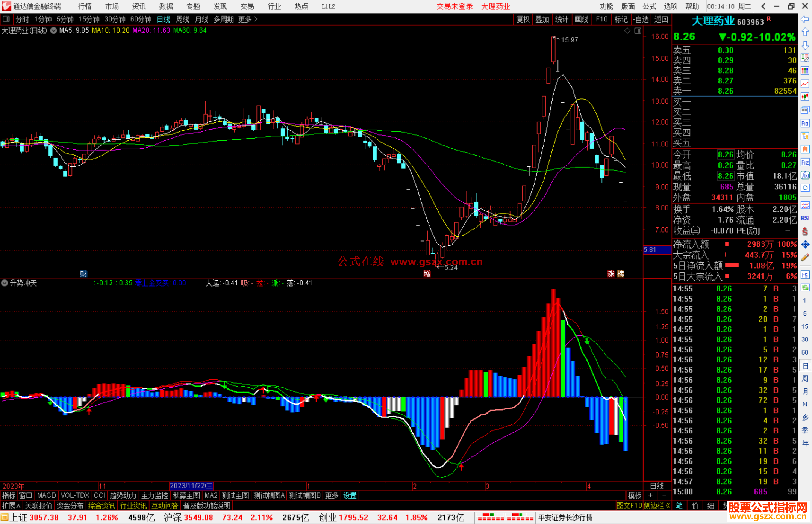Open the 公式 menu
This screenshot has height=524, width=812.
point(649,6)
